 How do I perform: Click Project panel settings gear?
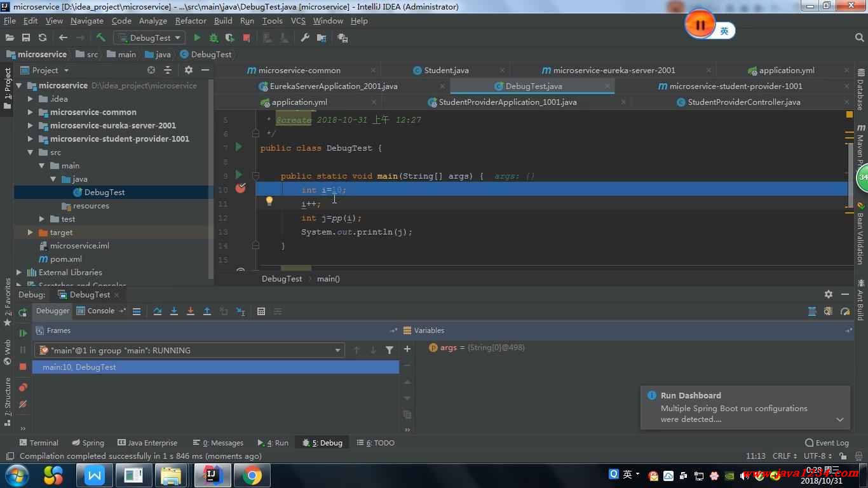click(189, 70)
